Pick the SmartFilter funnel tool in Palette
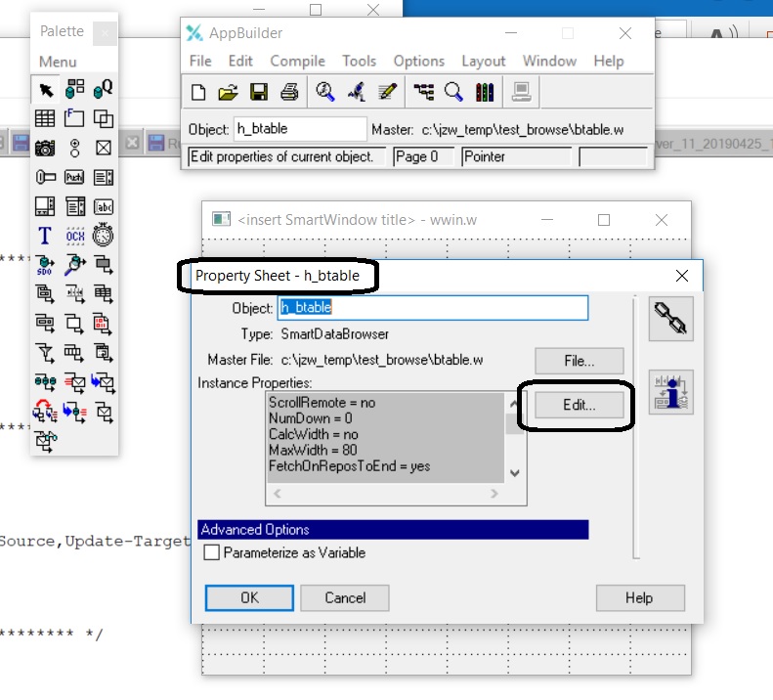 pos(45,353)
